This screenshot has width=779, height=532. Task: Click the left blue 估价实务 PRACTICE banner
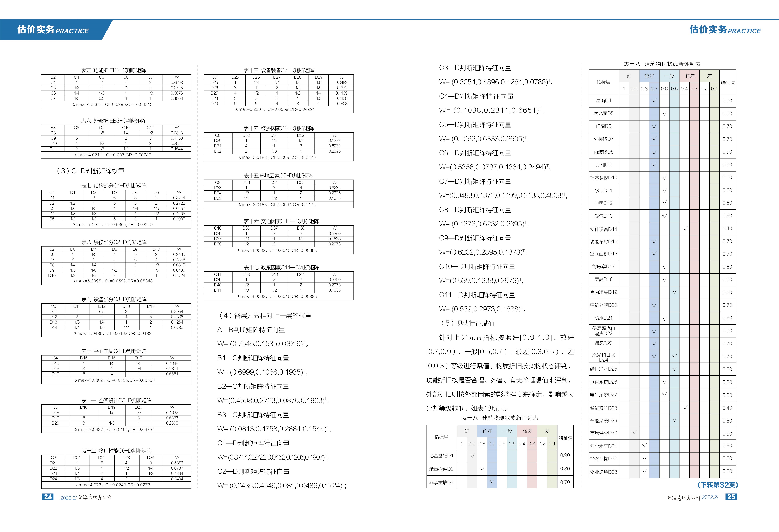click(53, 30)
